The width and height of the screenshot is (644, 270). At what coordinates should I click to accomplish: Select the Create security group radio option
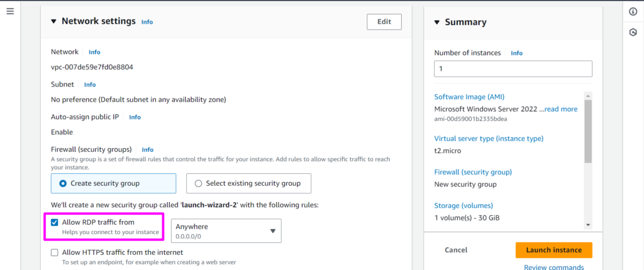pyautogui.click(x=63, y=183)
